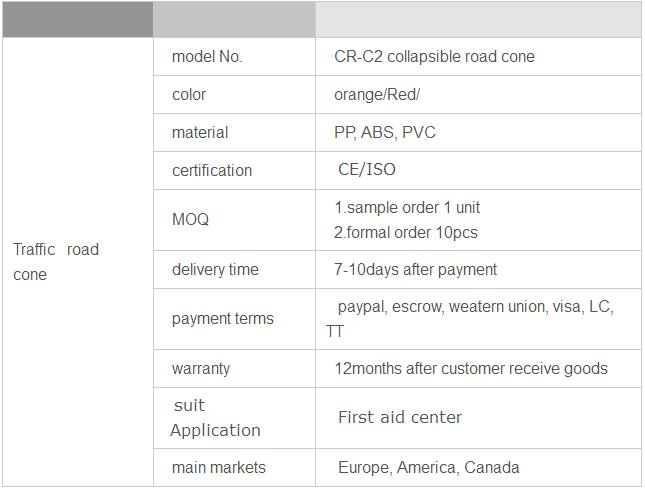The height and width of the screenshot is (492, 645).
Task: Click 'Europe, America, Canada' markets value
Action: (429, 467)
